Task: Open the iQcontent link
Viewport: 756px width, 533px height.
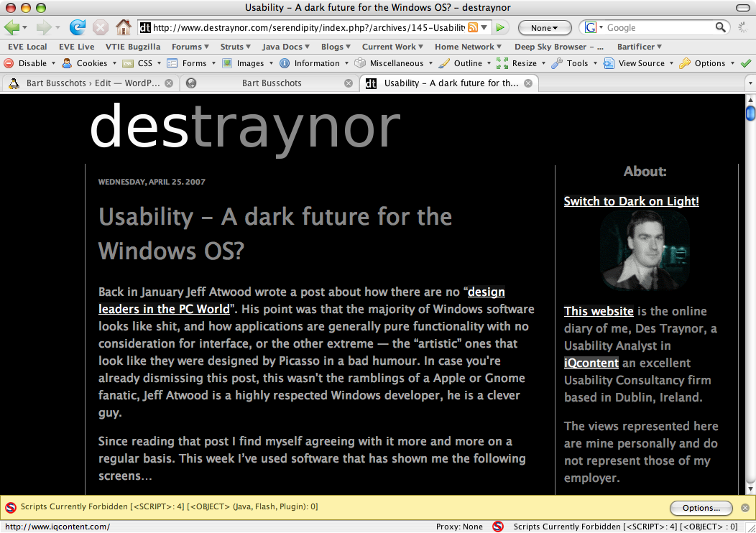Action: pos(591,363)
